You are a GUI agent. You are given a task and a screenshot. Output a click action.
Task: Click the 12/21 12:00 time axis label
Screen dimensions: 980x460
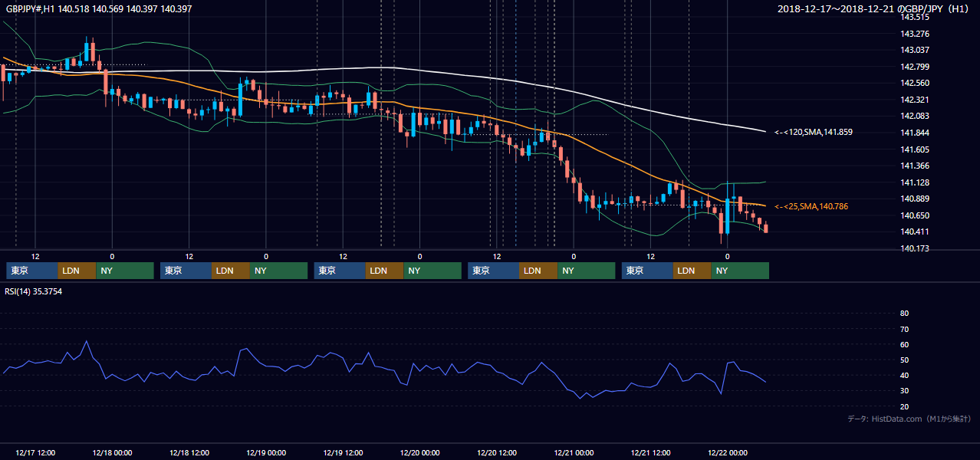coord(651,452)
